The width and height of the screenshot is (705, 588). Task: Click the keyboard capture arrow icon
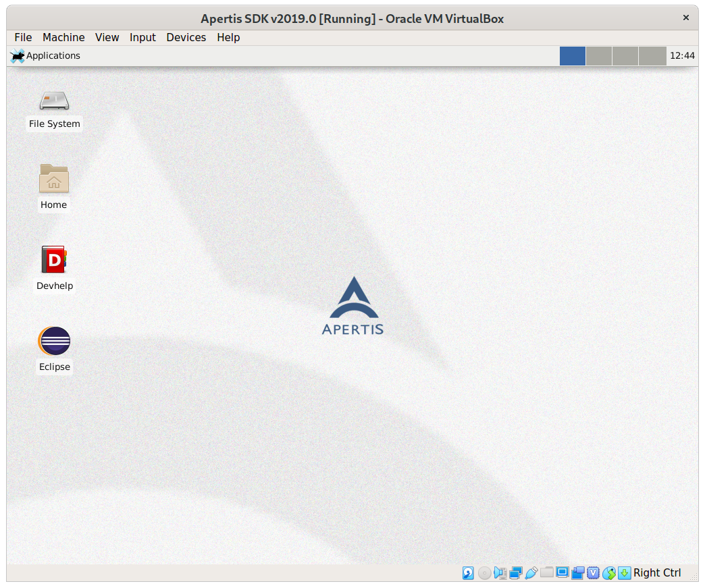(x=624, y=572)
